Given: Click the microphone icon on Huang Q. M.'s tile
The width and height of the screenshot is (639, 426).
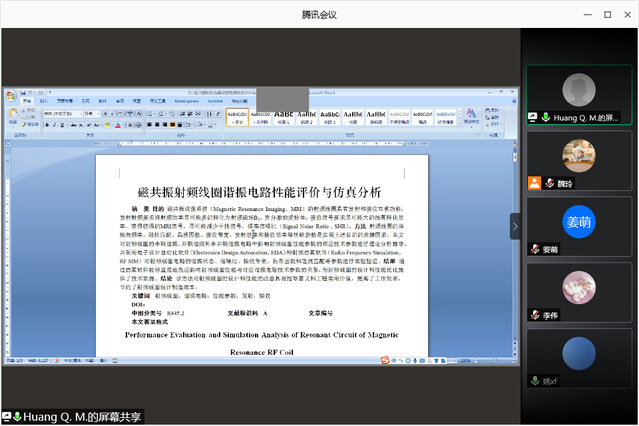Looking at the screenshot, I should (x=545, y=117).
